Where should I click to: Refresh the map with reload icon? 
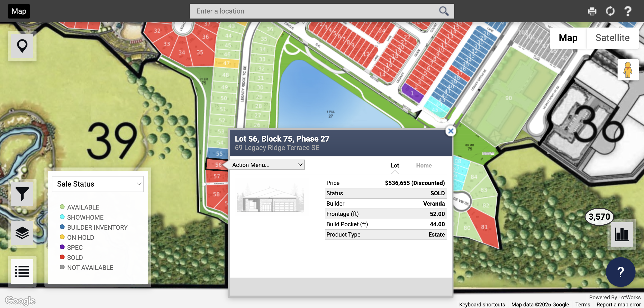[x=610, y=11]
